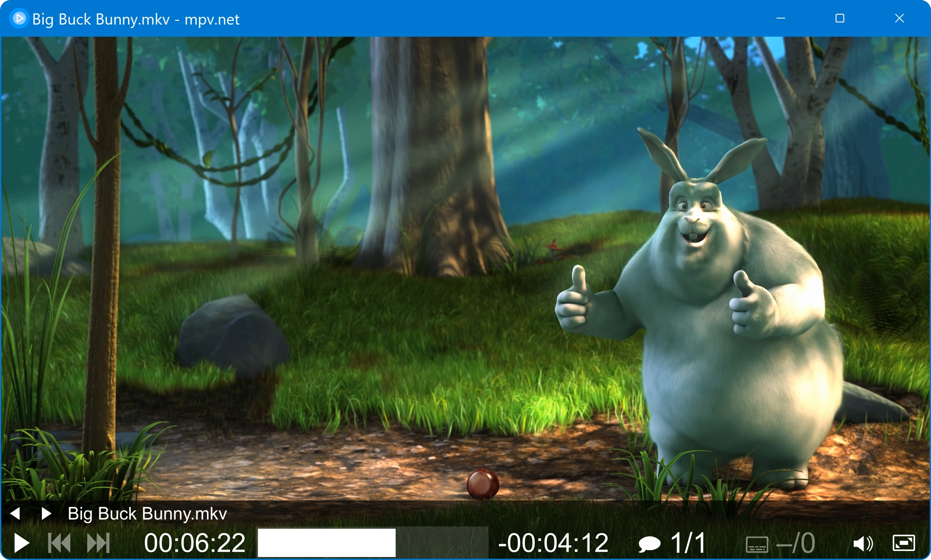Click elapsed time 00:06:22 display
This screenshot has width=931, height=560.
click(x=195, y=543)
